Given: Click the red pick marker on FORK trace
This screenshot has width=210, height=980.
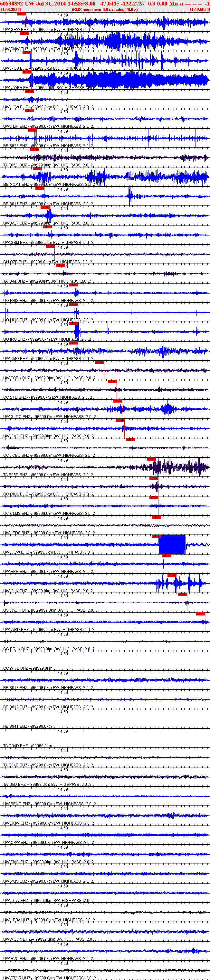Looking at the screenshot, I should click(100, 362).
